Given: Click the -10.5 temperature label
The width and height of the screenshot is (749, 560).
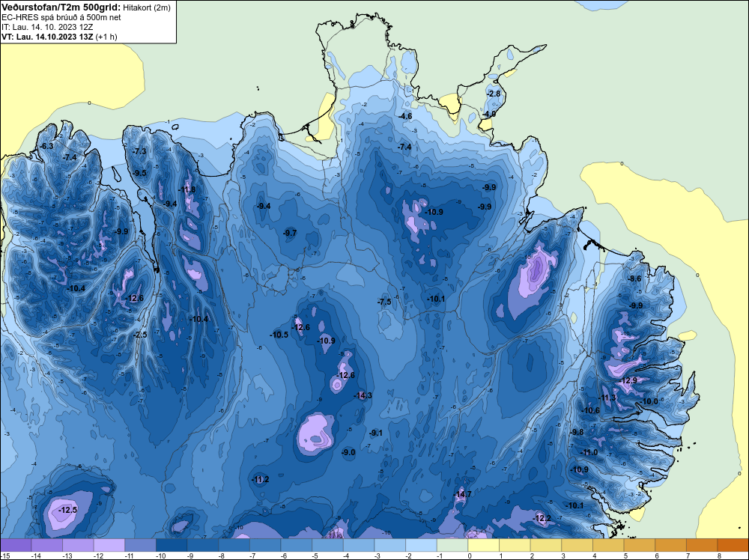Looking at the screenshot, I should click(279, 335).
